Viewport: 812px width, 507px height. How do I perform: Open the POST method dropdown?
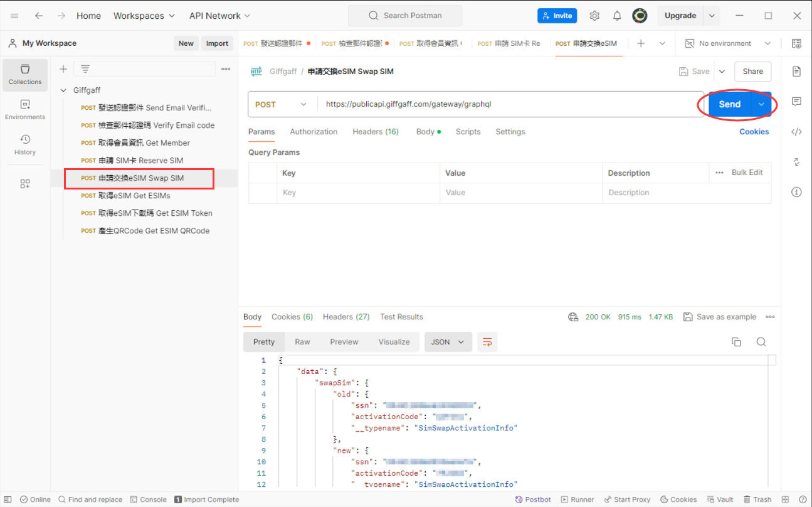281,104
